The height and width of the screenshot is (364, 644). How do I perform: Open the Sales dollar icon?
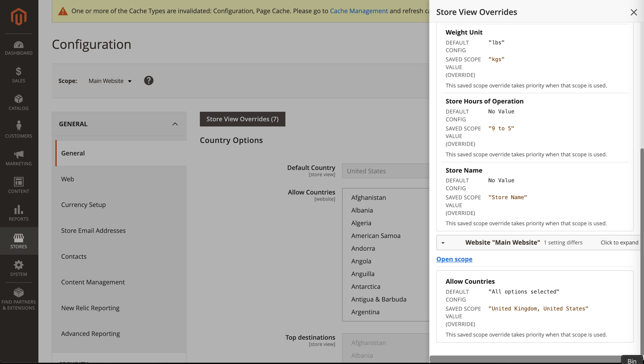coord(19,71)
